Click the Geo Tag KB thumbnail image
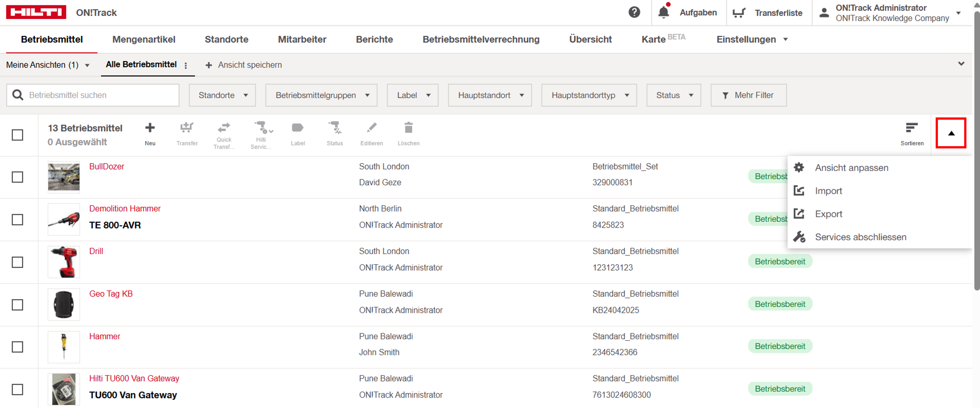 click(x=64, y=304)
